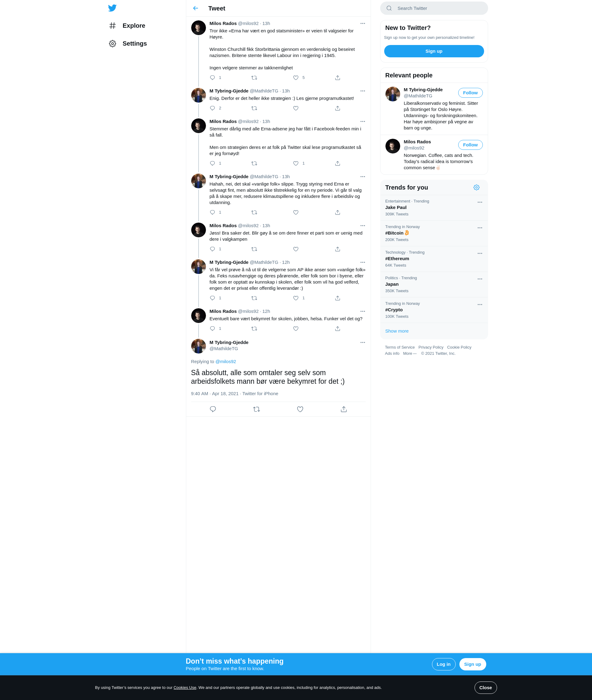This screenshot has width=592, height=700.
Task: Click the Twitter bird logo
Action: [112, 8]
